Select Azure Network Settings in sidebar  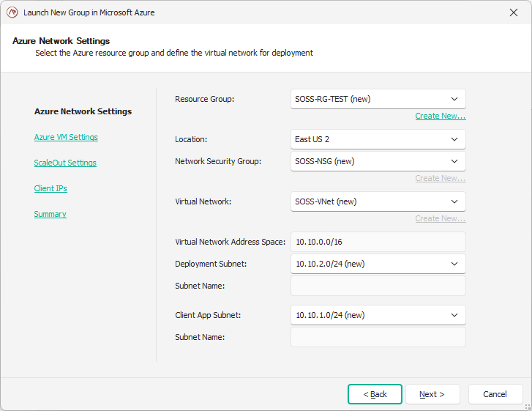point(83,111)
